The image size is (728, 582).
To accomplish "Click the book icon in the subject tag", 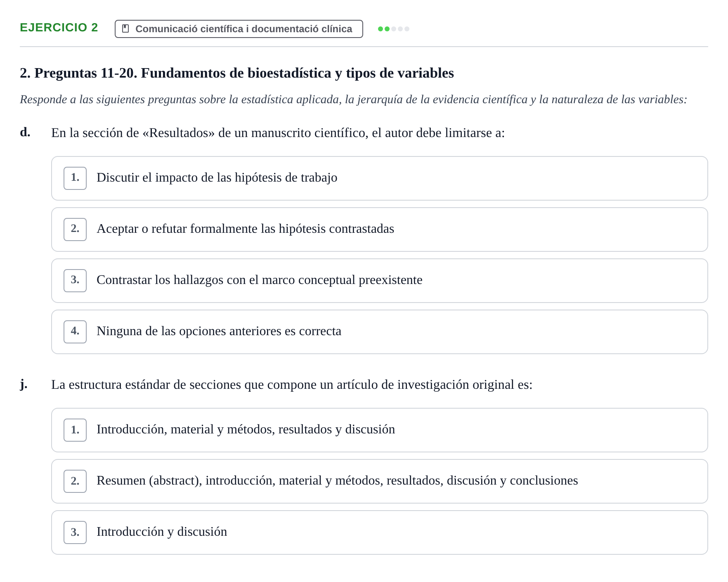I will [126, 29].
